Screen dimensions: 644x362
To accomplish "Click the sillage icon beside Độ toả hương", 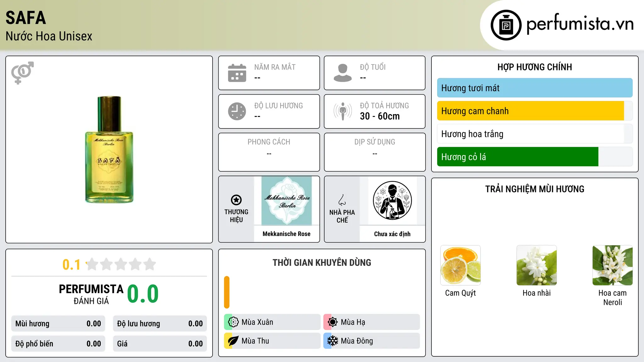I will point(343,111).
